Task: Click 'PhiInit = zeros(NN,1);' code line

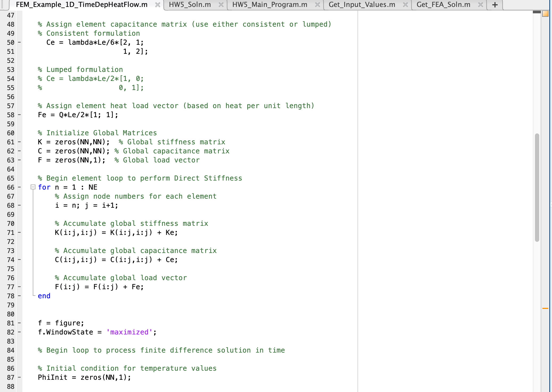Action: coord(84,377)
